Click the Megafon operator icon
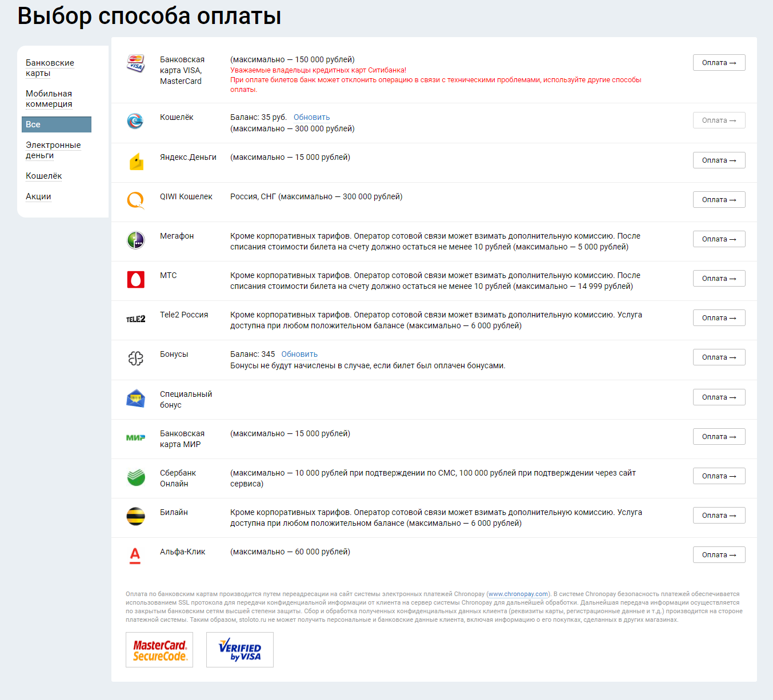 click(135, 240)
